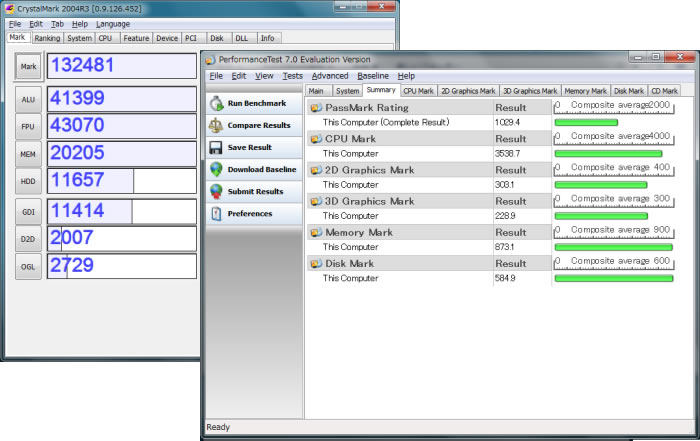Open the Memory Mark tab
Viewport: 700px width, 441px height.
[x=585, y=91]
